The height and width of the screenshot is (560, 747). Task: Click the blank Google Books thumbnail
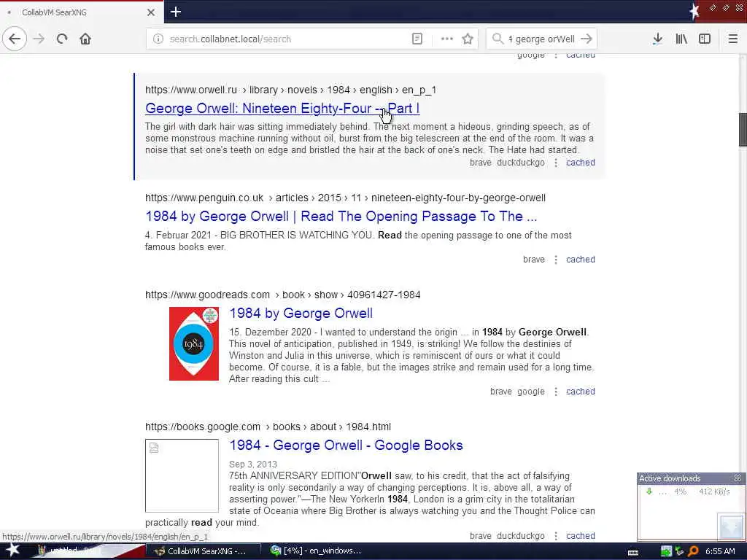point(182,475)
